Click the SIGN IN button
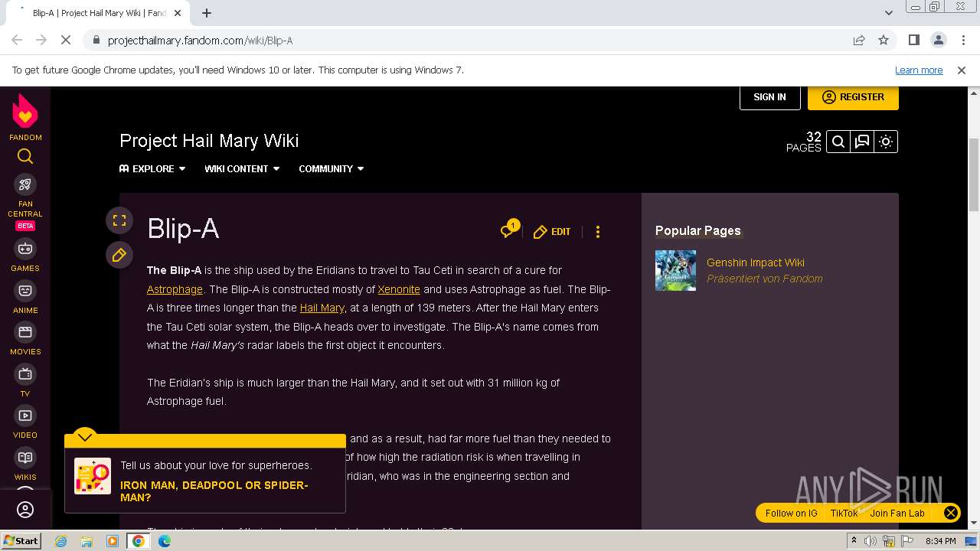This screenshot has height=551, width=980. (x=769, y=97)
